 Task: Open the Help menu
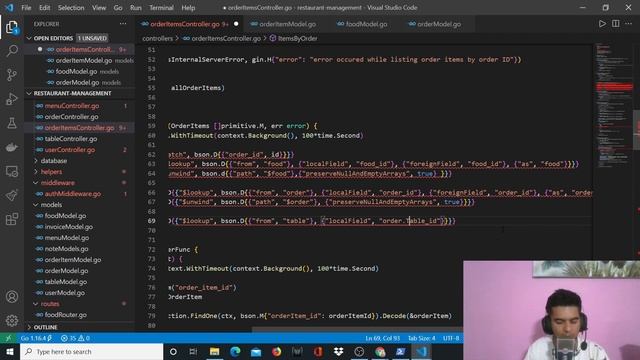click(188, 7)
